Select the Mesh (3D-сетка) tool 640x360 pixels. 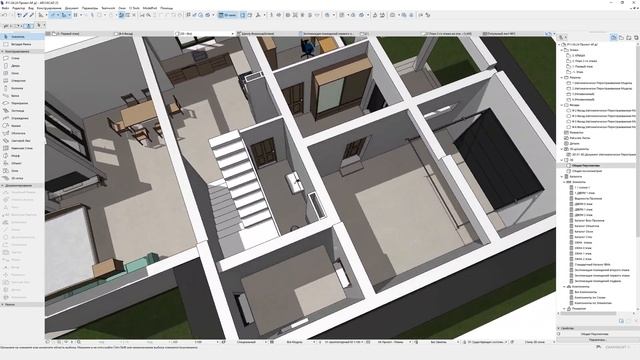22,178
